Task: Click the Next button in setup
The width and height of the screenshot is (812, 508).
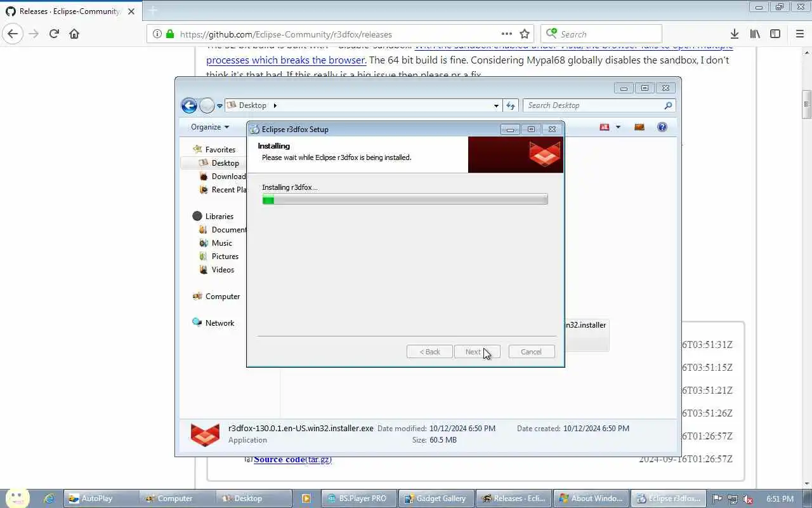Action: pos(477,352)
